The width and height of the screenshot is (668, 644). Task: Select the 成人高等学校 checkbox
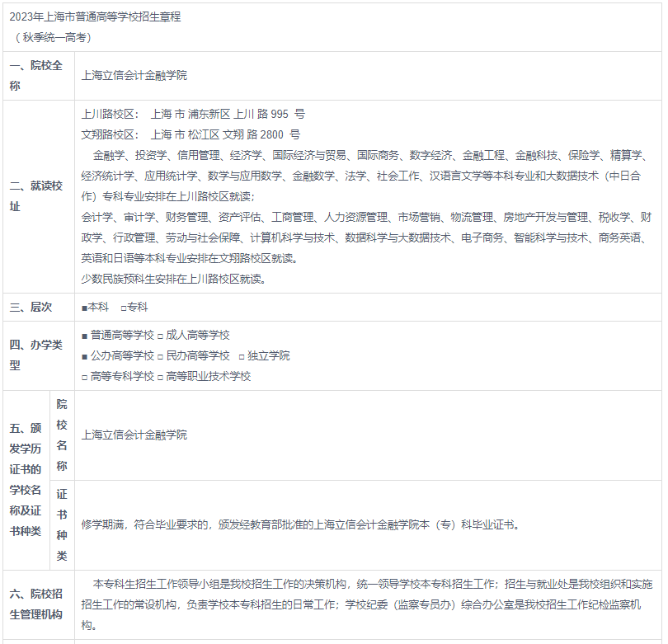click(161, 336)
